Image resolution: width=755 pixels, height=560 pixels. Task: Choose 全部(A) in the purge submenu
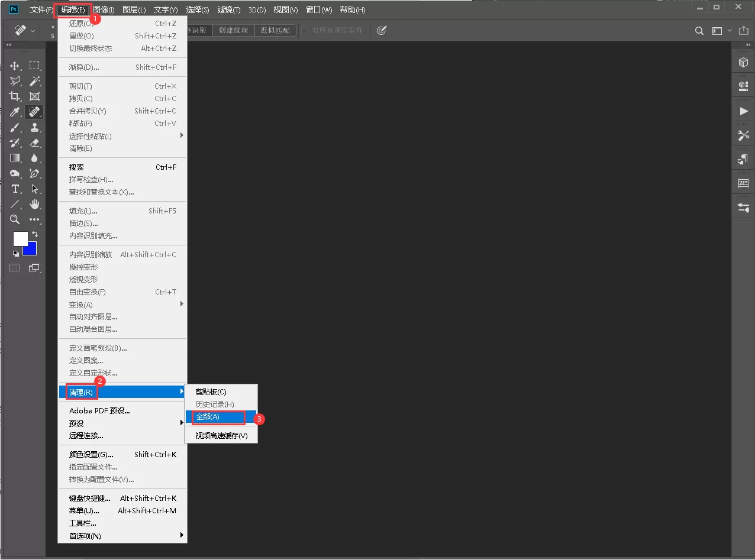(218, 417)
